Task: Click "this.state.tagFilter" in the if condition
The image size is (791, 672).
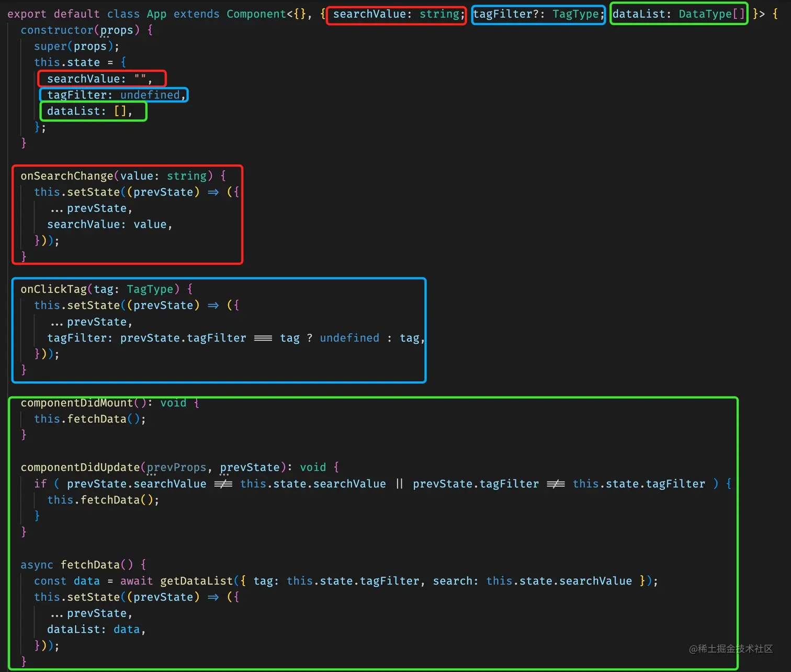Action: (x=639, y=484)
